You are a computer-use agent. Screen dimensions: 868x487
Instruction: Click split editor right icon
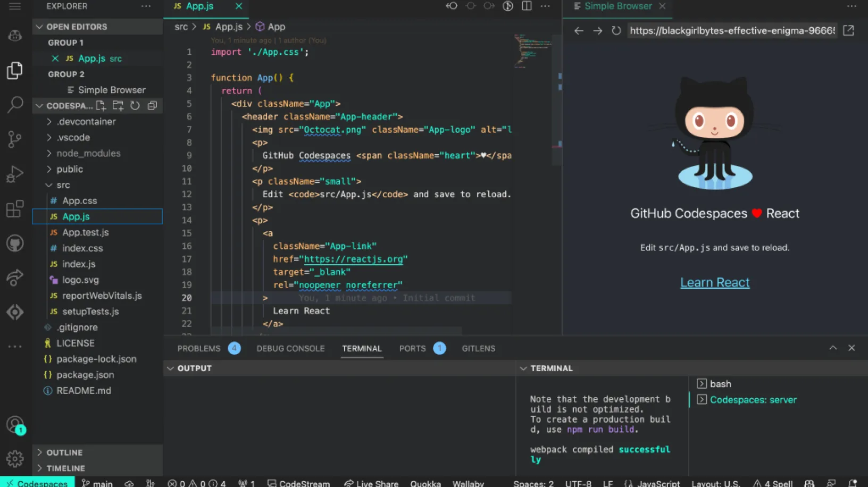(x=527, y=6)
